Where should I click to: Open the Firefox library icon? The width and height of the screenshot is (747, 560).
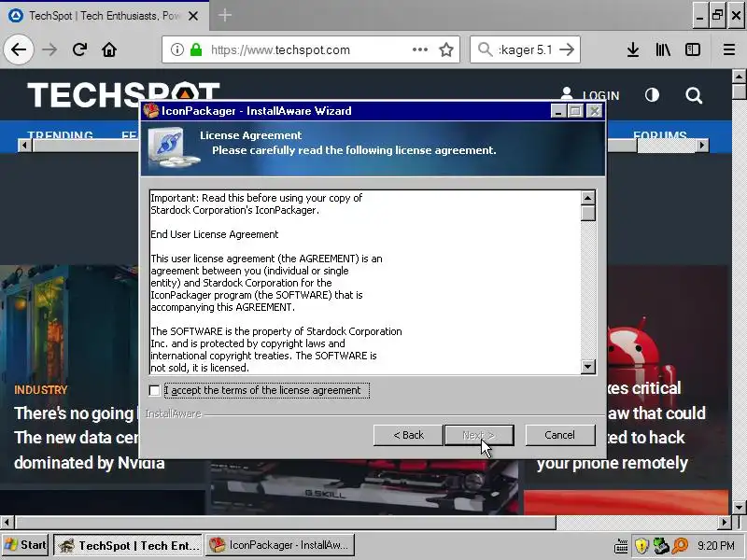663,49
